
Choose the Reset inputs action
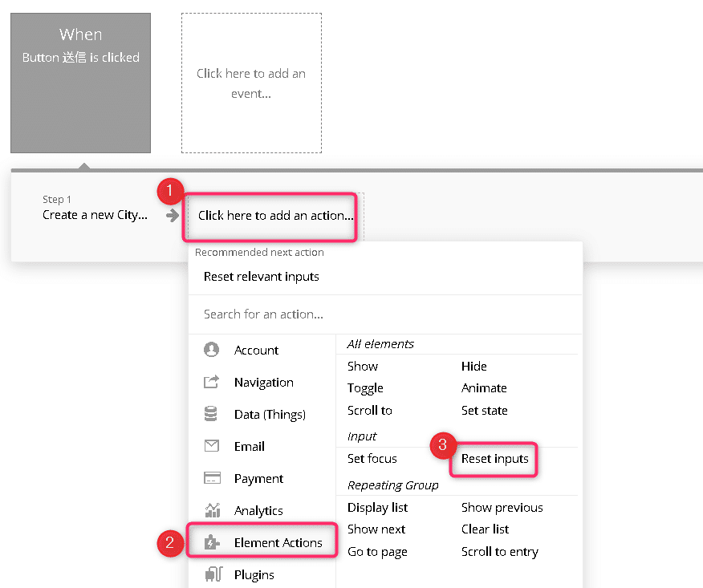(x=494, y=459)
